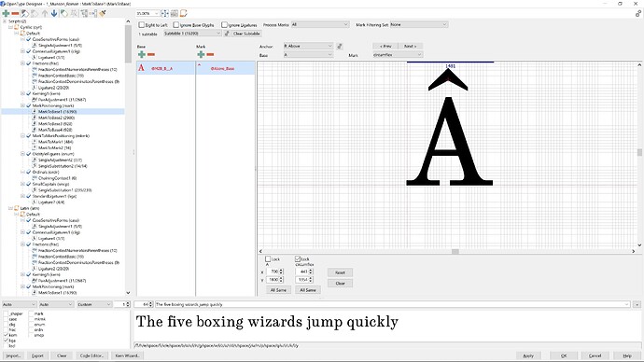This screenshot has width=644, height=362.
Task: Toggle the liga feature checkbox
Action: (6, 341)
